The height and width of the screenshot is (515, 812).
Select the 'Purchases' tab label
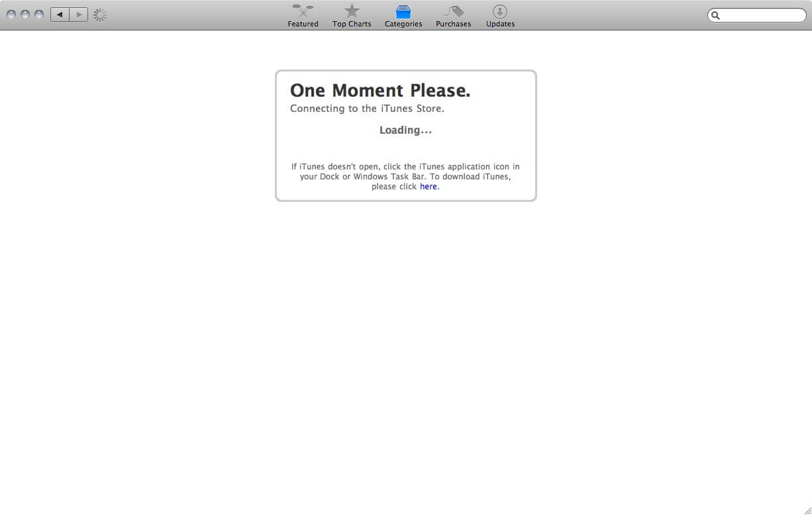point(454,24)
